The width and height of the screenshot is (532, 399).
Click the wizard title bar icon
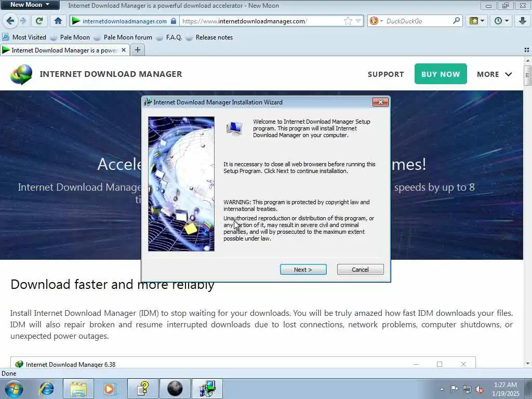tap(148, 102)
